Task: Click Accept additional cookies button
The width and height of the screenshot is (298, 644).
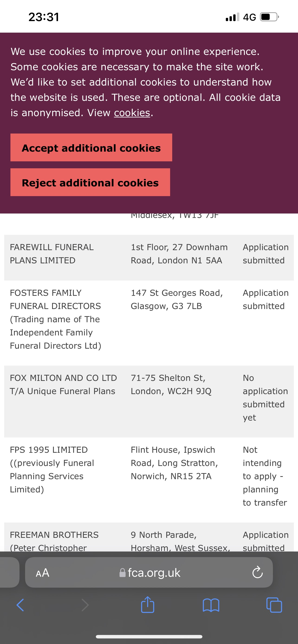Action: pyautogui.click(x=91, y=147)
